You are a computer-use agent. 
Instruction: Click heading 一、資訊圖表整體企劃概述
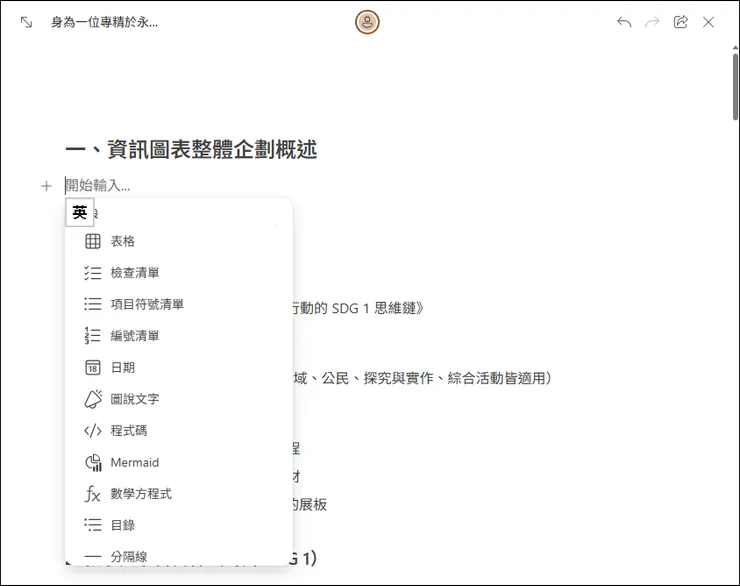point(191,149)
